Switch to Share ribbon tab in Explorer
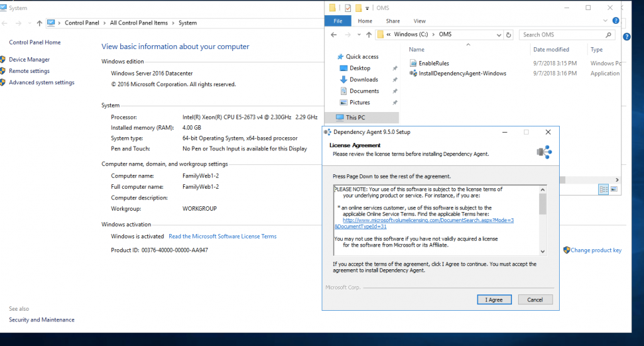 click(392, 21)
